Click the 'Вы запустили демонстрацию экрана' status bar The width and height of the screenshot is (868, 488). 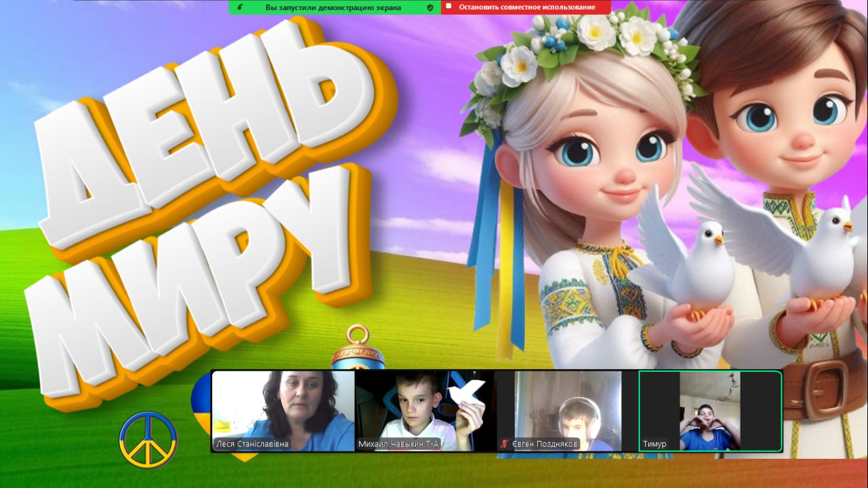[x=334, y=7]
